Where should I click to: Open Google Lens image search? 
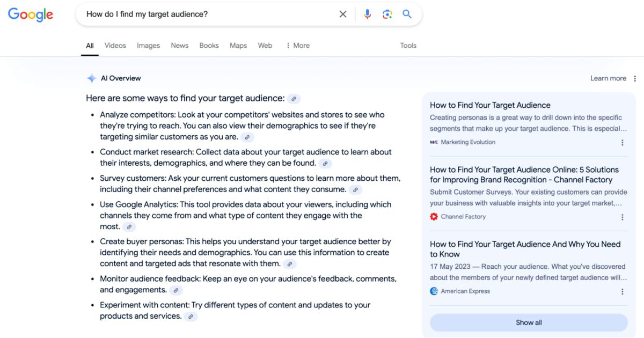pos(387,14)
